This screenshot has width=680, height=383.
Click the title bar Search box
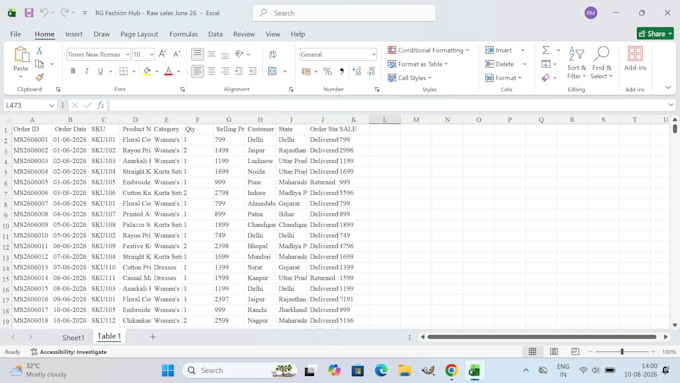point(344,13)
